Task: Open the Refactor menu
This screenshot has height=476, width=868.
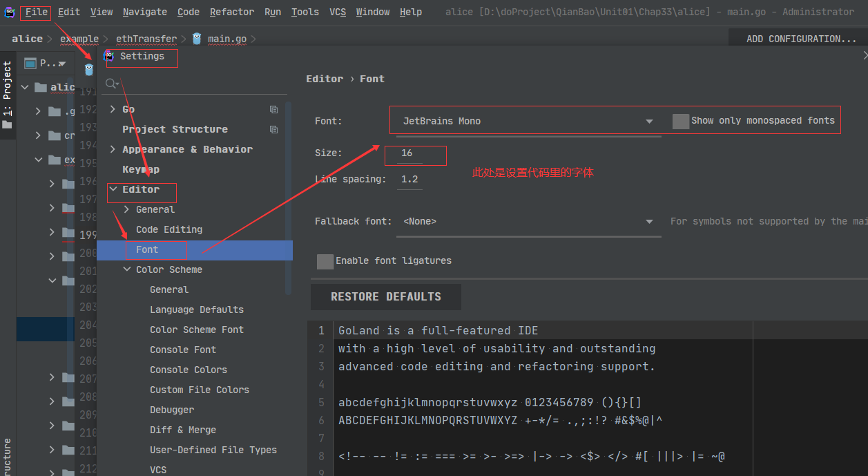Action: [x=232, y=12]
